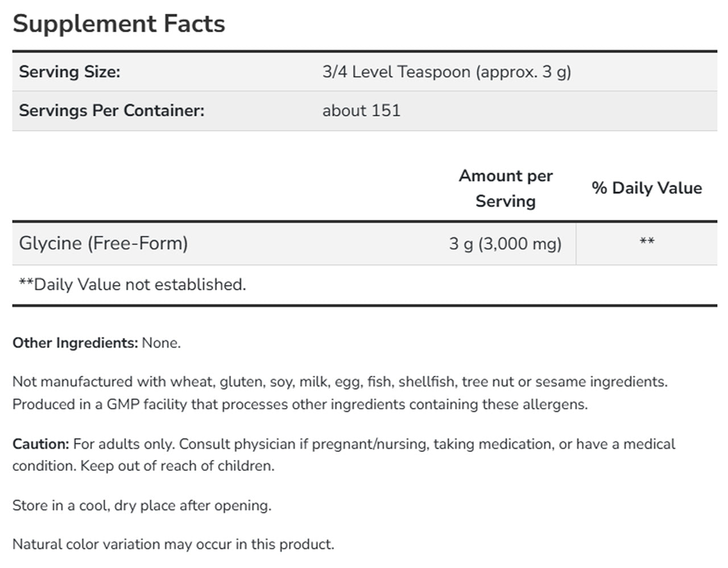Click the double asterisk in Daily Value cell
This screenshot has width=728, height=568.
tap(647, 241)
